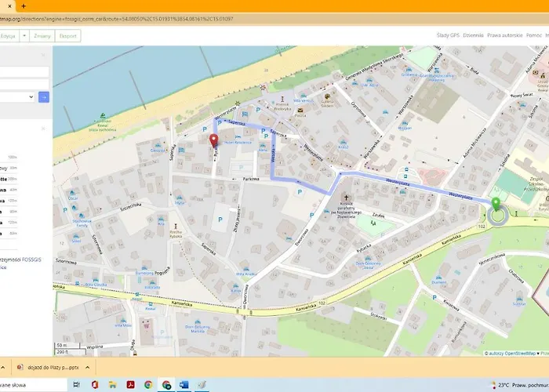Open Word from the Windows taskbar
The width and height of the screenshot is (549, 392).
[x=184, y=385]
